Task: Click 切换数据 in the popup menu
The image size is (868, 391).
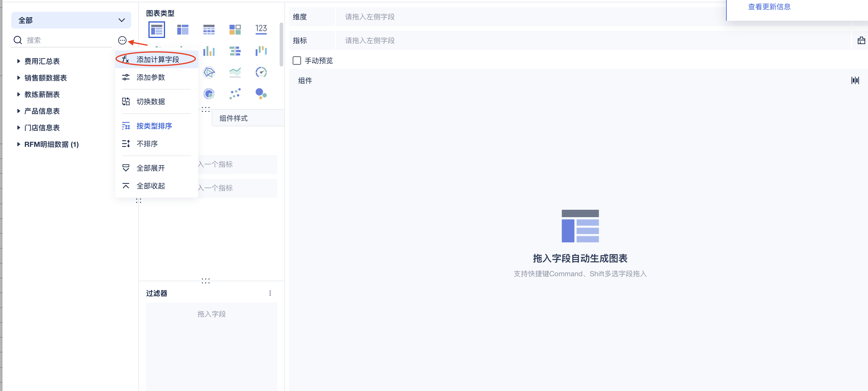Action: click(151, 102)
